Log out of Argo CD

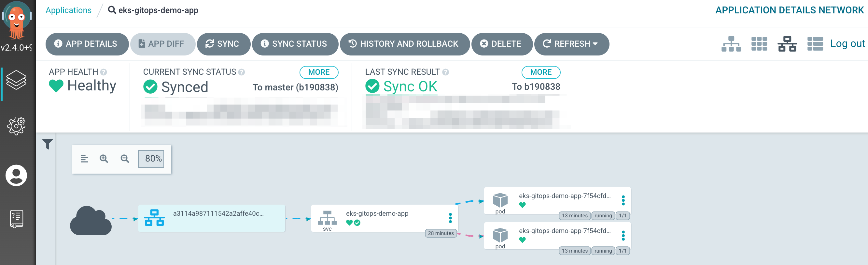pyautogui.click(x=847, y=43)
